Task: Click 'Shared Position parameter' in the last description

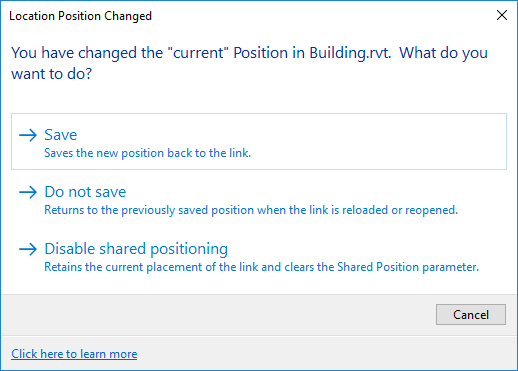Action: tap(408, 267)
